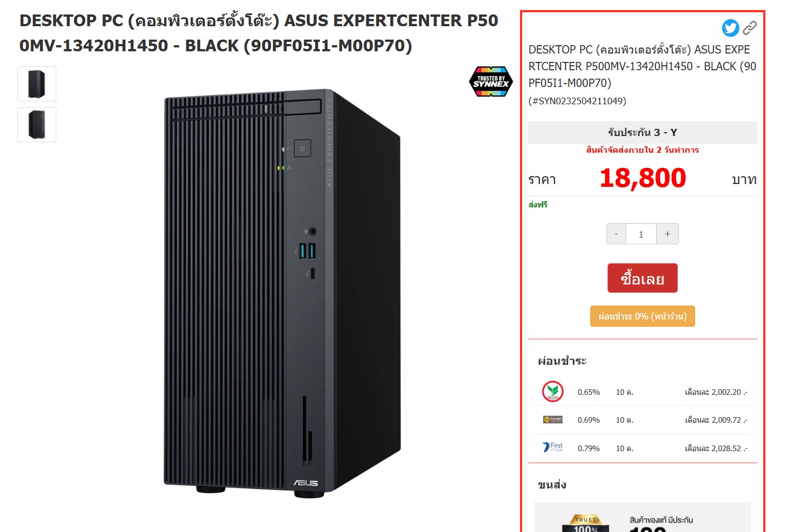Click the First Choice installment logo
800x532 pixels.
coord(553,447)
